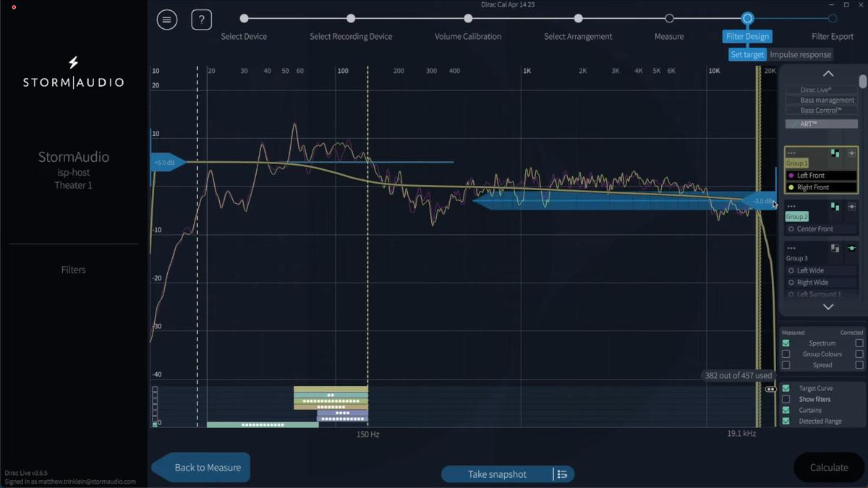Enable the Corrected Spread checkbox

859,365
